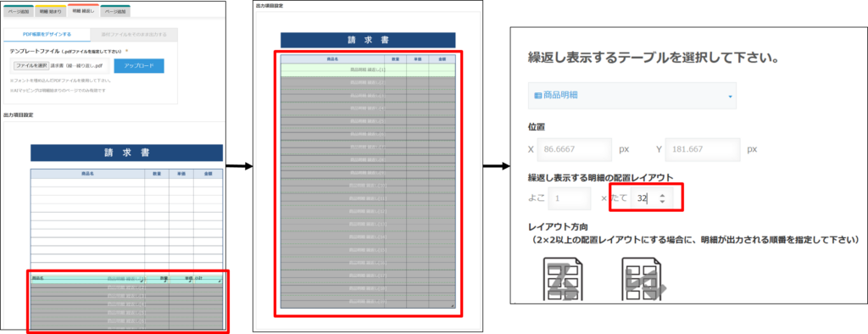Select the 添付ファイルをそのまま出力する tab
Screen dimensions: 868x334
134,35
